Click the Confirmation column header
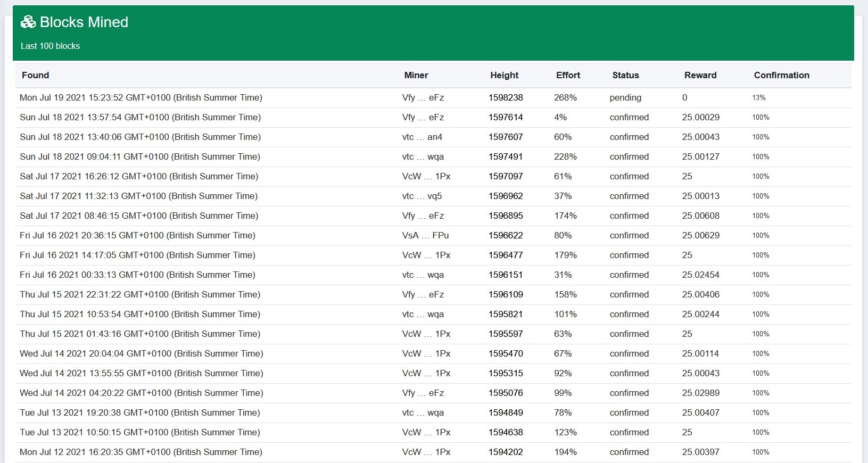Image resolution: width=868 pixels, height=463 pixels. point(781,75)
